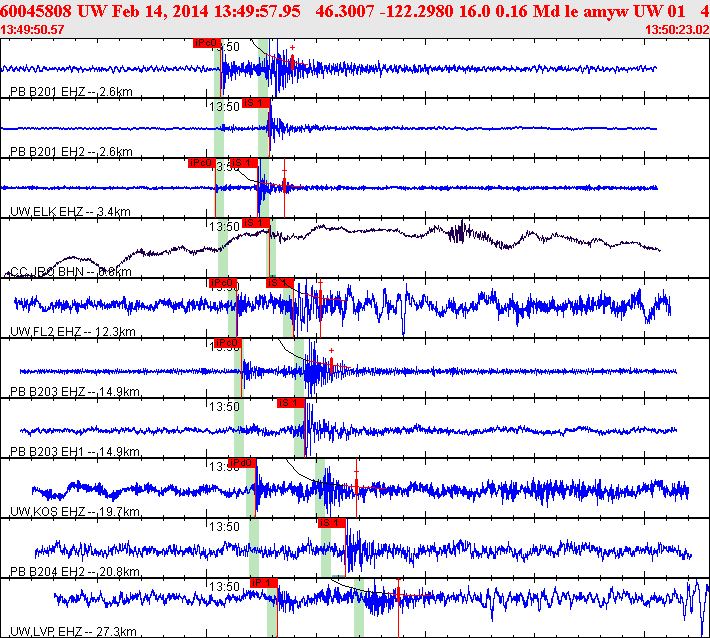Click the 13:50 time label on UW LVP EHZ
The width and height of the screenshot is (710, 638).
(x=224, y=587)
